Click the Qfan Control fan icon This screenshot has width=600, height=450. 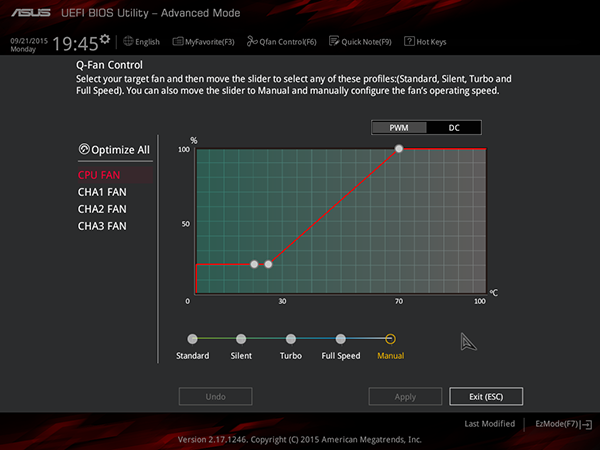tap(252, 41)
